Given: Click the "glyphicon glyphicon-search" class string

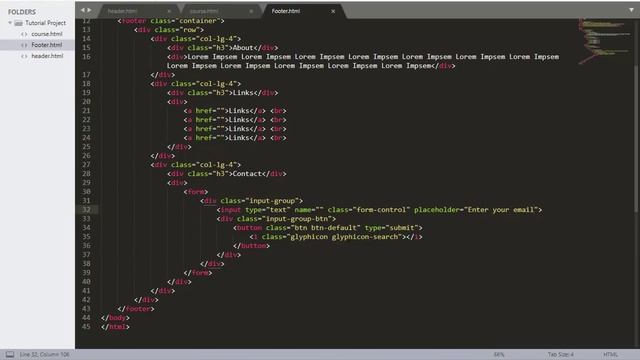Looking at the screenshot, I should click(344, 237).
